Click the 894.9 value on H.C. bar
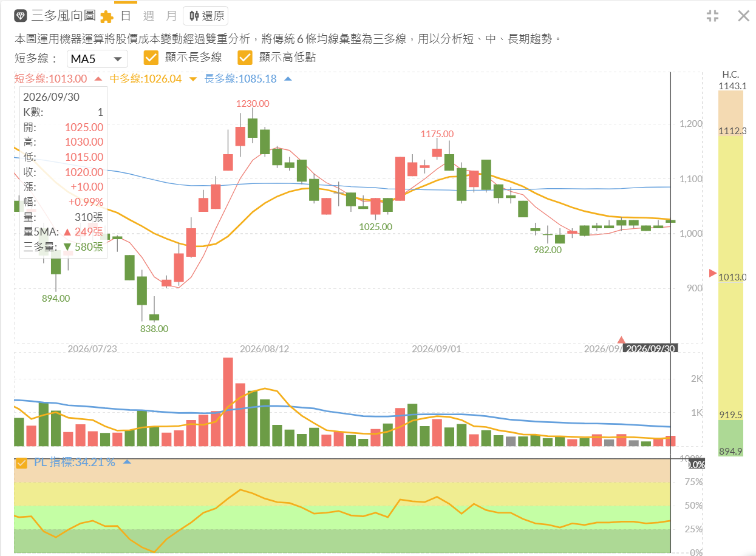The height and width of the screenshot is (556, 756). 730,451
